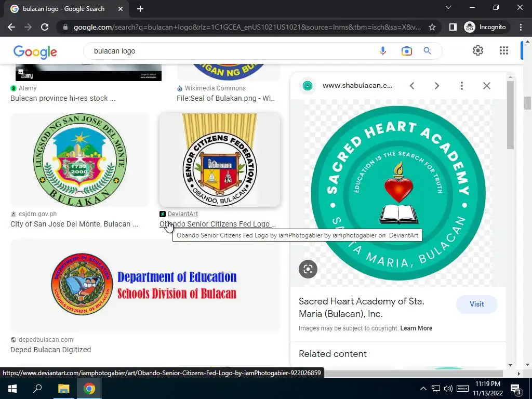The width and height of the screenshot is (532, 399).
Task: Show hidden system tray icons
Action: (x=423, y=389)
